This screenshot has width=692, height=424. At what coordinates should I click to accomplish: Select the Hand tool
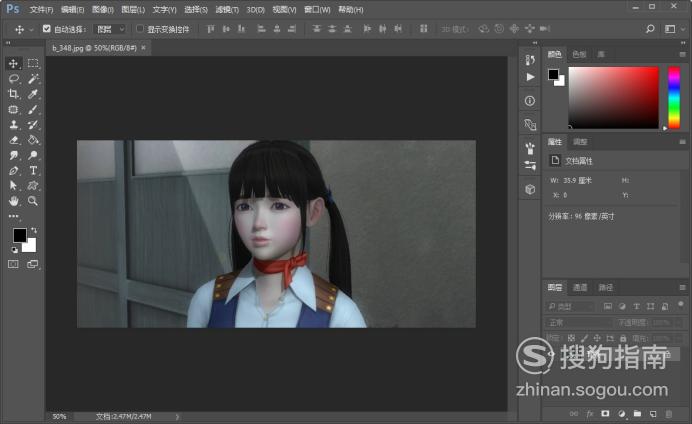[13, 201]
